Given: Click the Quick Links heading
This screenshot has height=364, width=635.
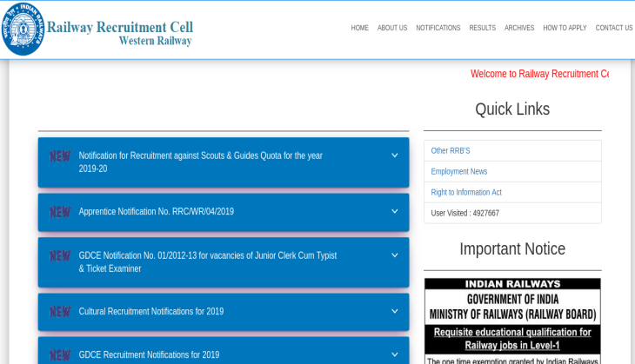Looking at the screenshot, I should coord(512,109).
